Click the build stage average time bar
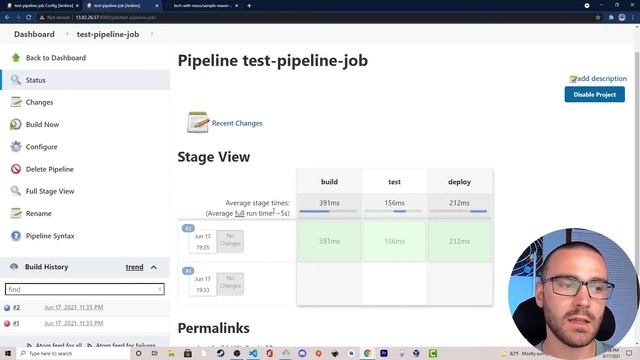The height and width of the screenshot is (360, 640). coord(328,211)
